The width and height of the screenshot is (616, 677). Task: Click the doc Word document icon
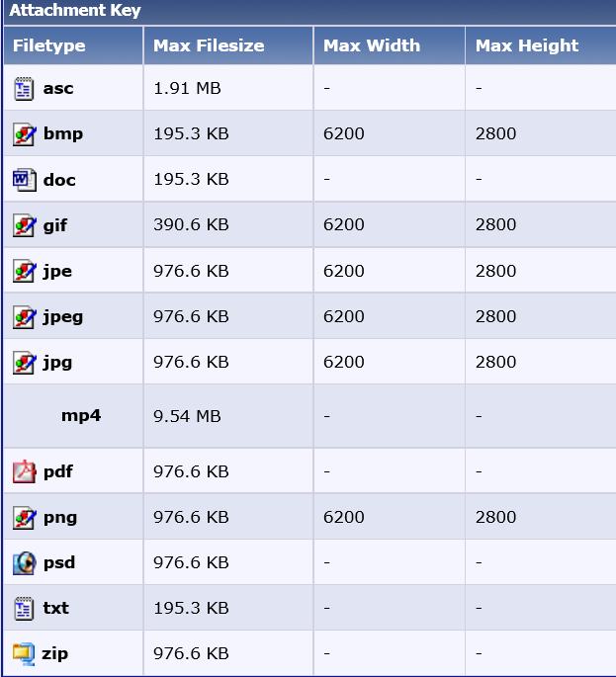[25, 180]
